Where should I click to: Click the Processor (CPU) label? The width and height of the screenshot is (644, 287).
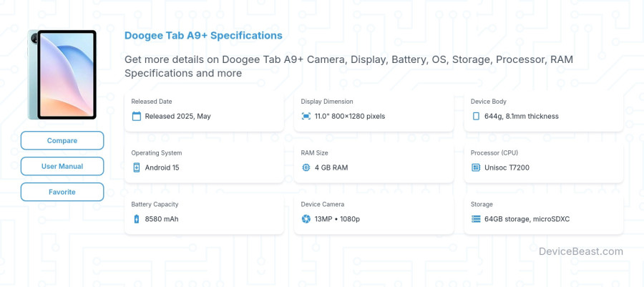(x=494, y=152)
